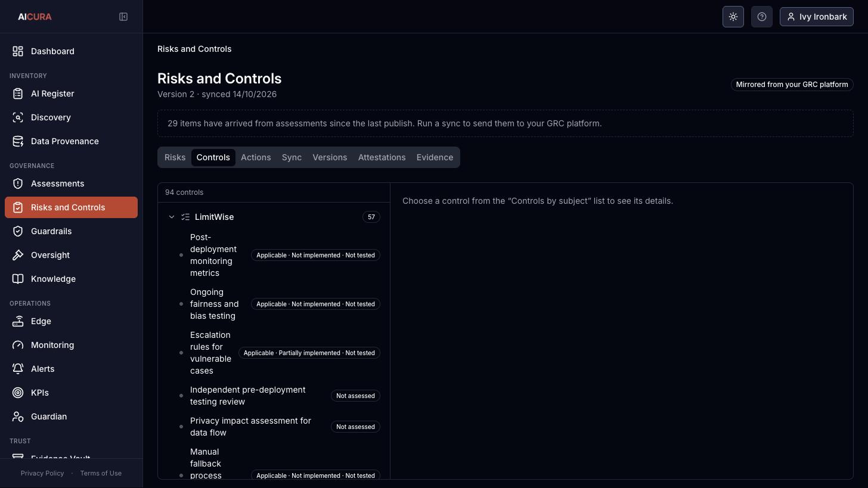868x488 pixels.
Task: Open the Terms of Use link
Action: tap(101, 473)
